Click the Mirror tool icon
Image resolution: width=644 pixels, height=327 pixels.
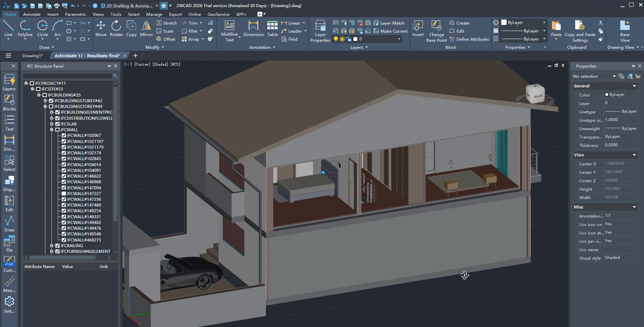(x=147, y=28)
